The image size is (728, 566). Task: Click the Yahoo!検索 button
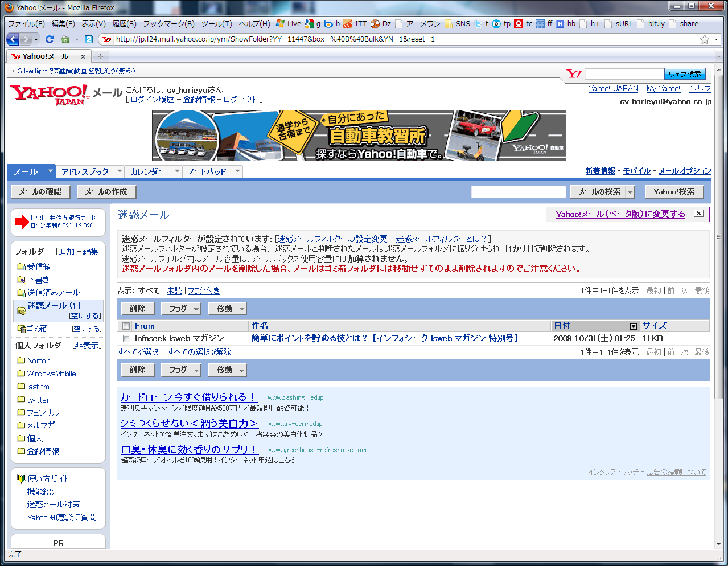click(674, 192)
